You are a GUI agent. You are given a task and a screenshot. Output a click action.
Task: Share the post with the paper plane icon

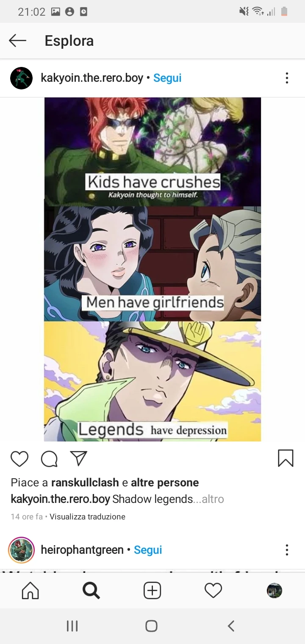[78, 458]
